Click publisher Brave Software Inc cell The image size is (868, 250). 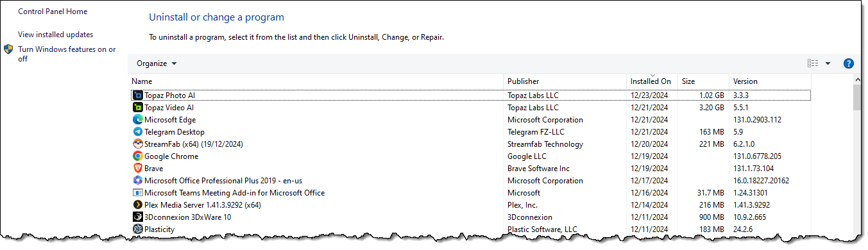538,169
